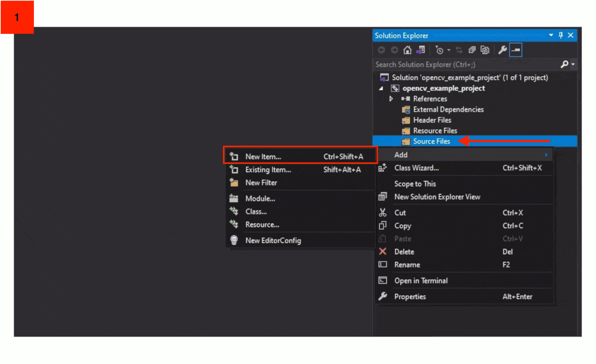Viewport: 596px width, 364px height.
Task: Click the Source Files folder icon
Action: tap(406, 141)
